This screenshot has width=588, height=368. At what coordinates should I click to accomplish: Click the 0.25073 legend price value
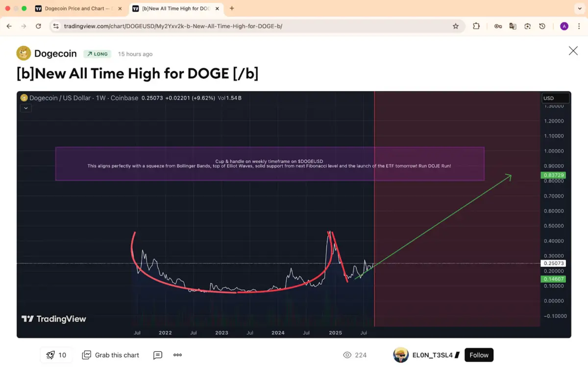tap(151, 98)
